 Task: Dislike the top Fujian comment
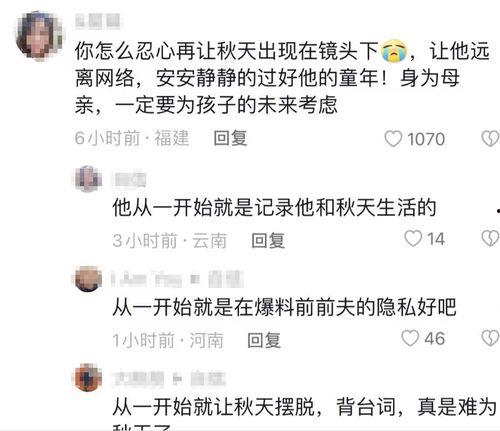click(490, 139)
